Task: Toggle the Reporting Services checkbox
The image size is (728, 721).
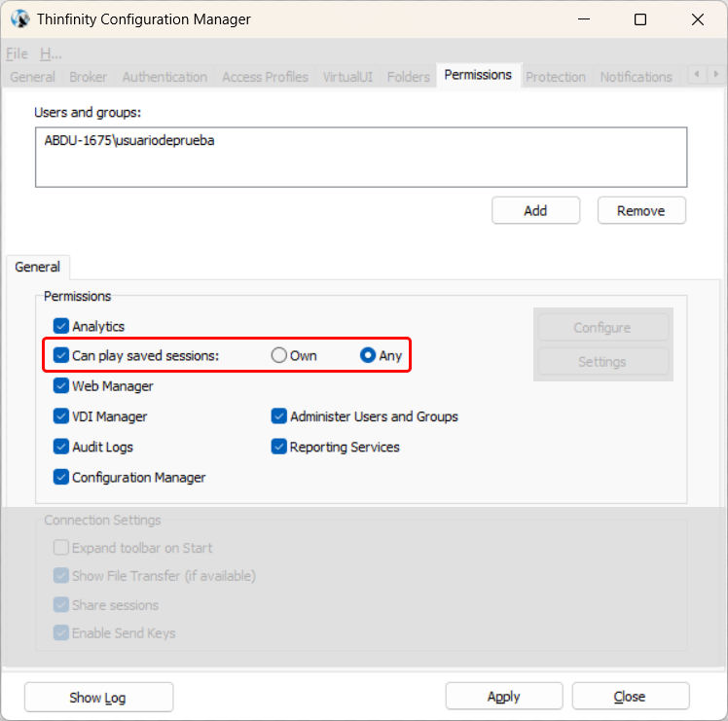Action: pyautogui.click(x=278, y=447)
